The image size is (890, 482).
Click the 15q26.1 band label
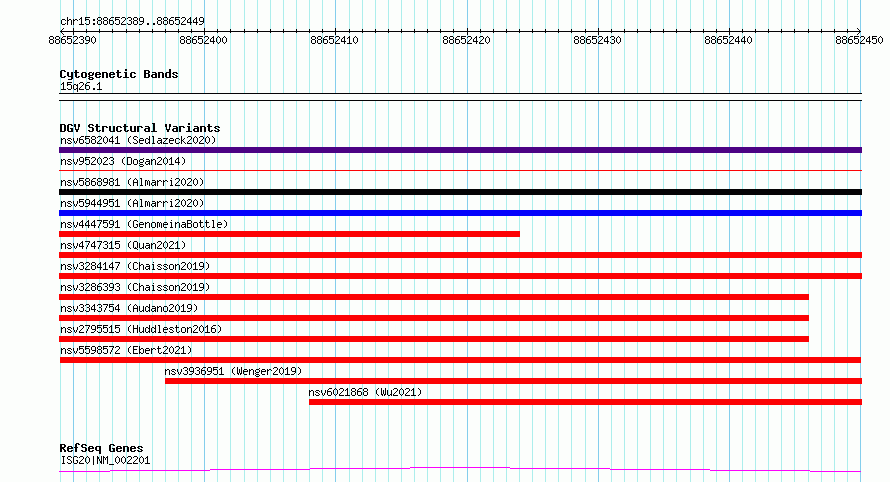81,86
